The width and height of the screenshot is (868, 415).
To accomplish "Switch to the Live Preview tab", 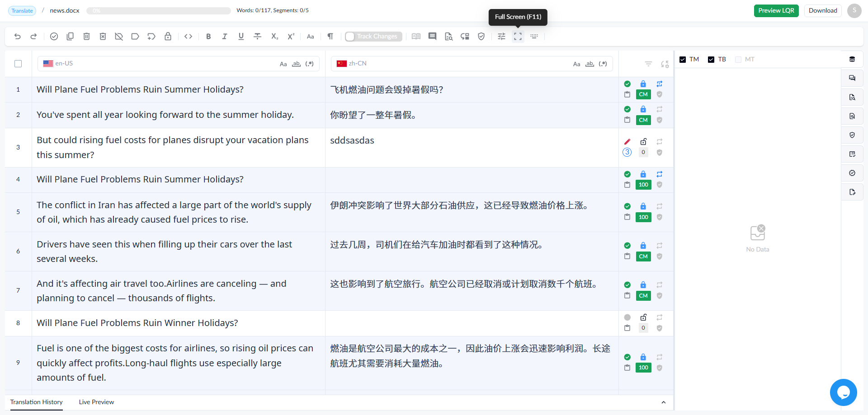I will tap(96, 402).
